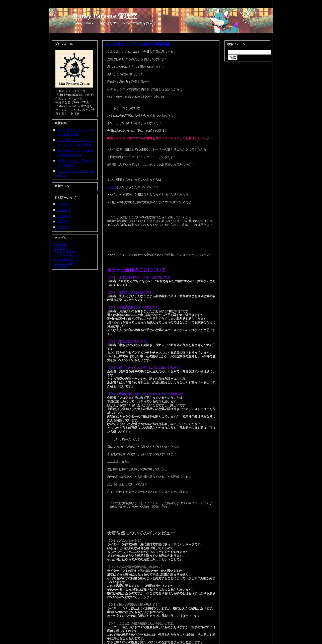Focus the 検索フォーム search text field
The width and height of the screenshot is (322, 644).
pos(250,52)
